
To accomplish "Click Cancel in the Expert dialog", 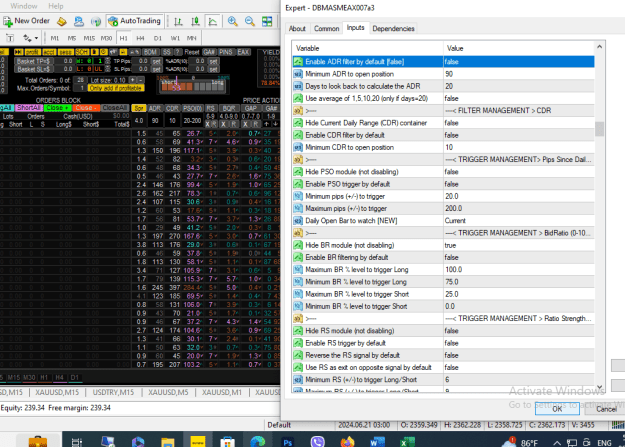I will (x=606, y=409).
